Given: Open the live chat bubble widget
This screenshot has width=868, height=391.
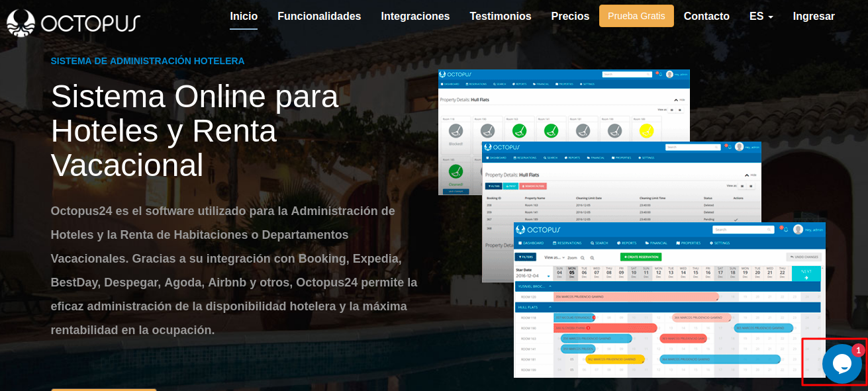Looking at the screenshot, I should pyautogui.click(x=842, y=364).
